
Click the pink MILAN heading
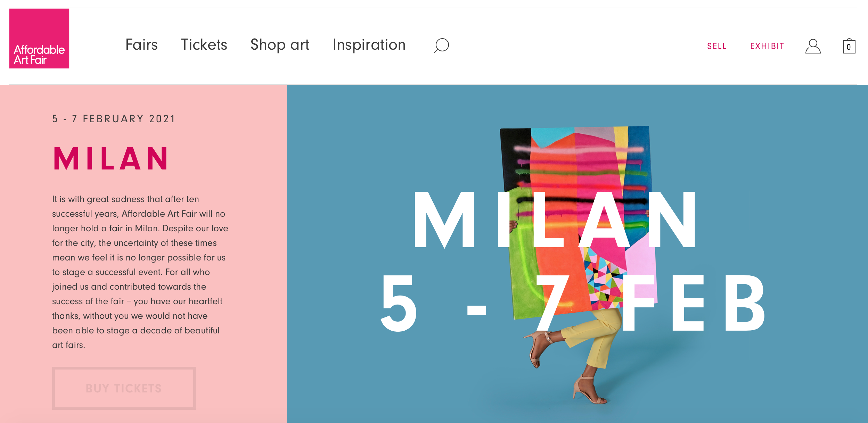111,158
